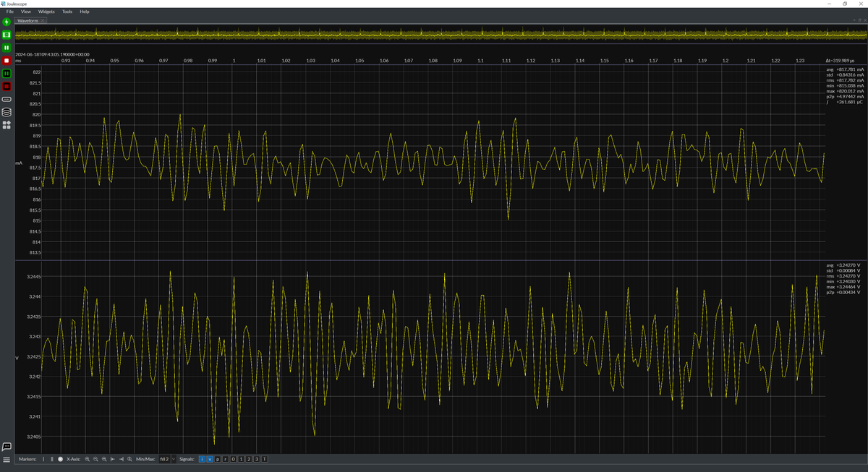The image size is (868, 472).
Task: Open the hamburger menu at bottom left
Action: point(7,460)
